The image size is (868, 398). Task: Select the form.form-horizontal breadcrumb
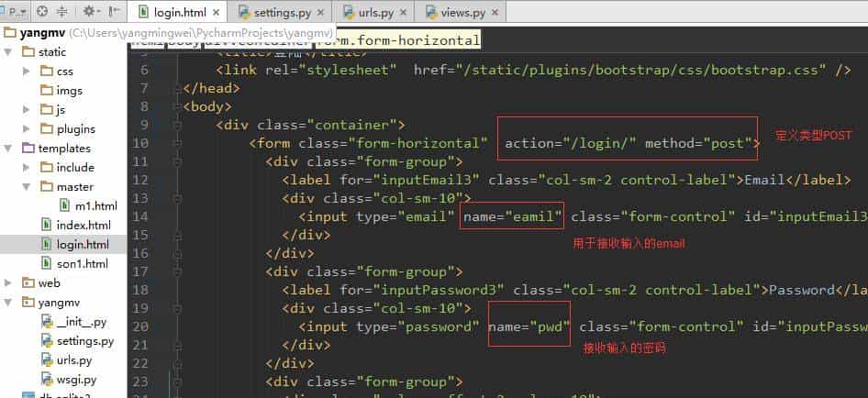tap(398, 40)
